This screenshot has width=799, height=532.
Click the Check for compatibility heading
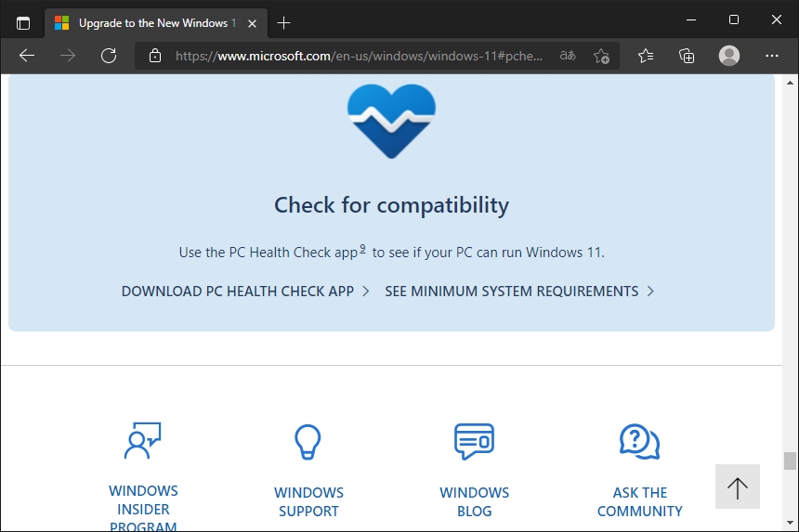pos(391,205)
